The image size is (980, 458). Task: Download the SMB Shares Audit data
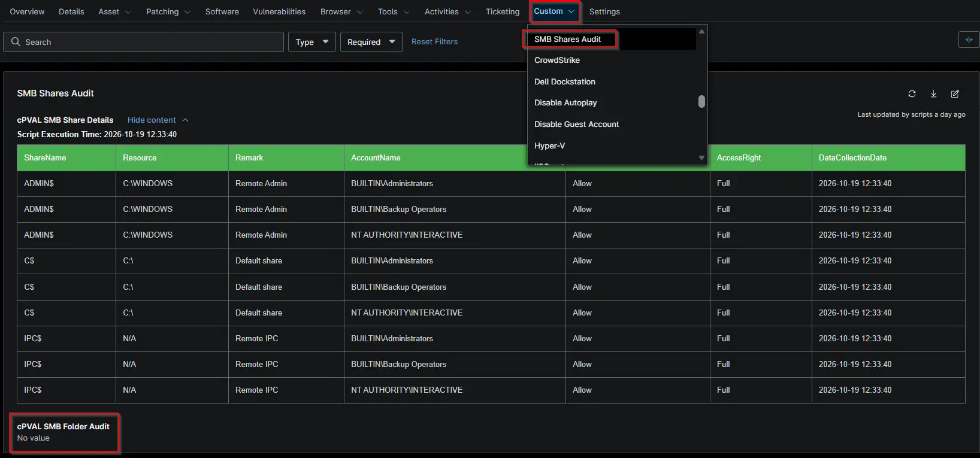coord(933,94)
